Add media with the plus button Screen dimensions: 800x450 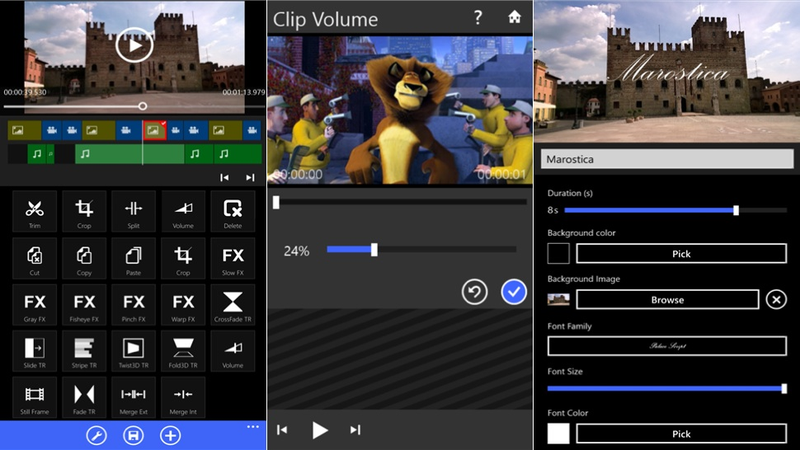pyautogui.click(x=170, y=436)
